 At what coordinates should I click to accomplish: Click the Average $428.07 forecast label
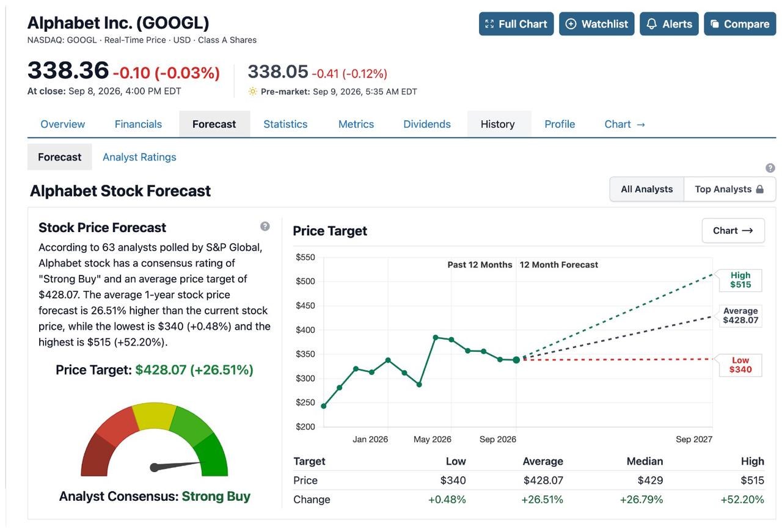[740, 316]
